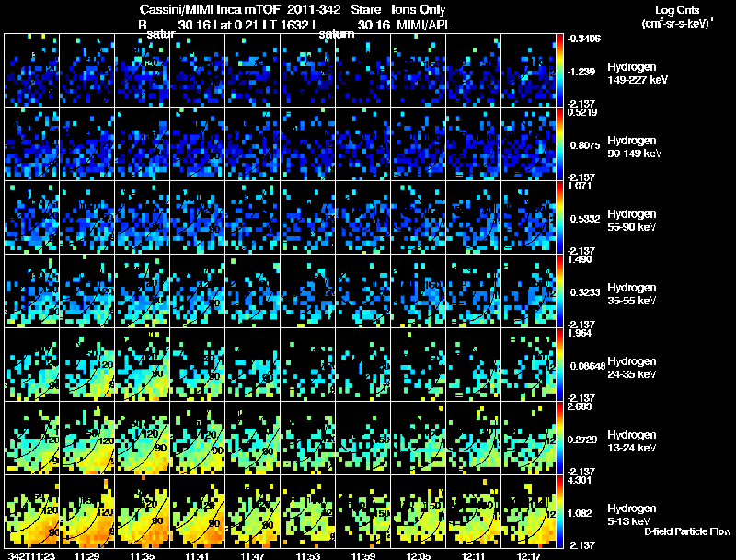The height and width of the screenshot is (560, 736).
Task: Click the B-field Particle Flow caption
Action: click(x=687, y=531)
